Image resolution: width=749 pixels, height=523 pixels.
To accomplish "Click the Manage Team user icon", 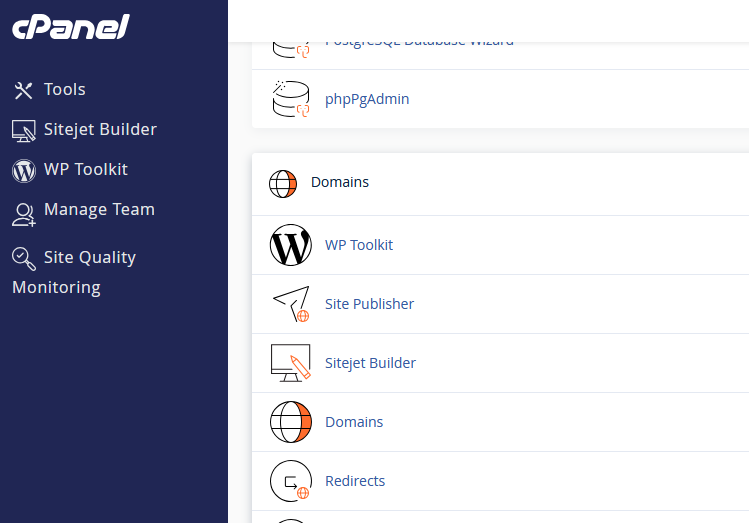I will point(23,214).
